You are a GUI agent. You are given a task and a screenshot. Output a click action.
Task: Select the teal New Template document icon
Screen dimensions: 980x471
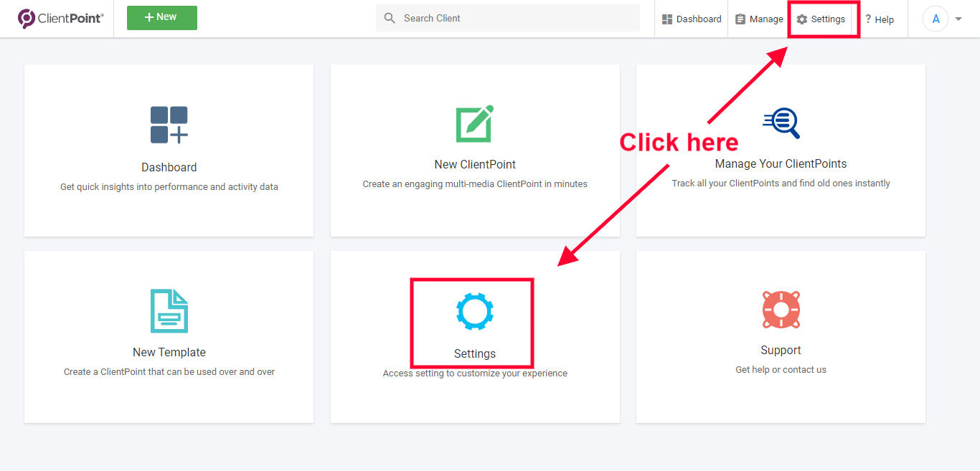click(169, 310)
